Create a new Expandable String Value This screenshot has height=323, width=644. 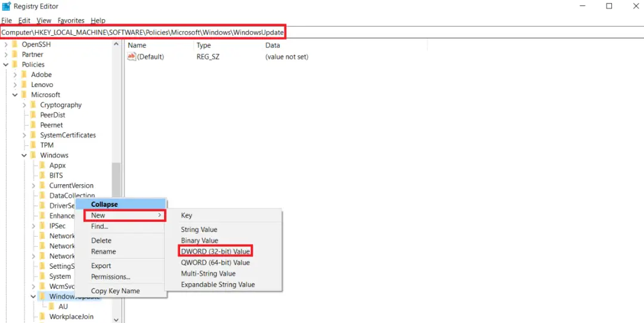click(224, 284)
